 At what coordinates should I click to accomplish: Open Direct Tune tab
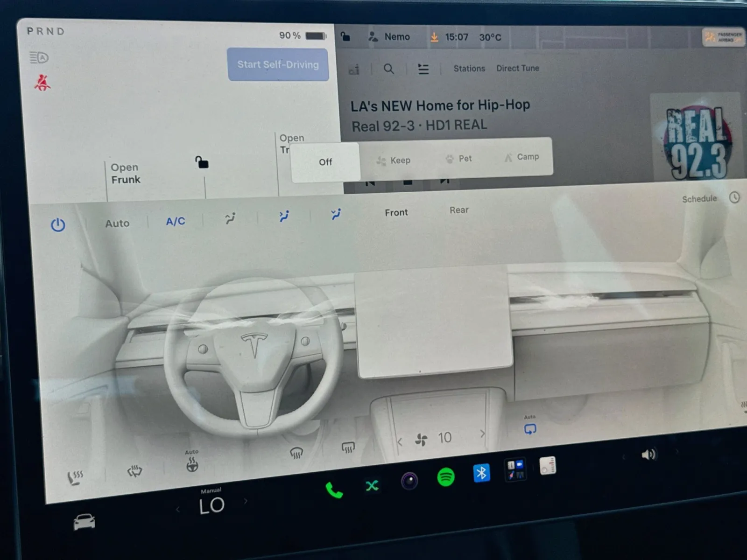518,68
